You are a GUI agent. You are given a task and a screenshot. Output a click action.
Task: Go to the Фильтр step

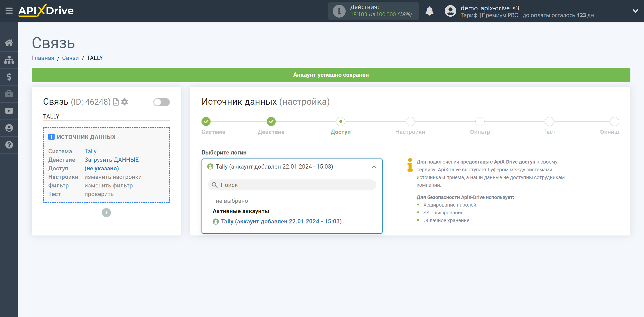[x=480, y=122]
